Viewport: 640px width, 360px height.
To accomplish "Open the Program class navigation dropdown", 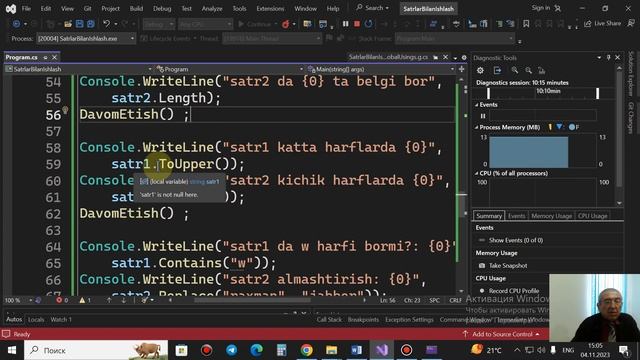I will coord(230,69).
